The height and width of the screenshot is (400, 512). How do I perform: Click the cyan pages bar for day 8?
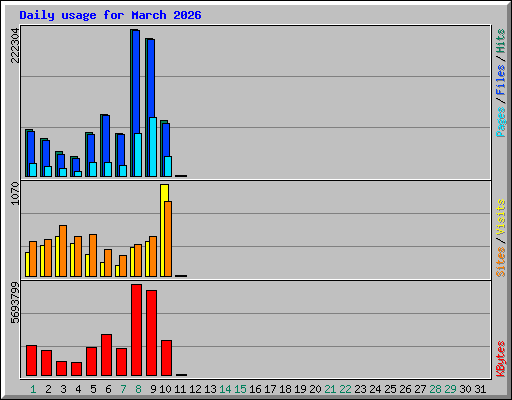[138, 155]
